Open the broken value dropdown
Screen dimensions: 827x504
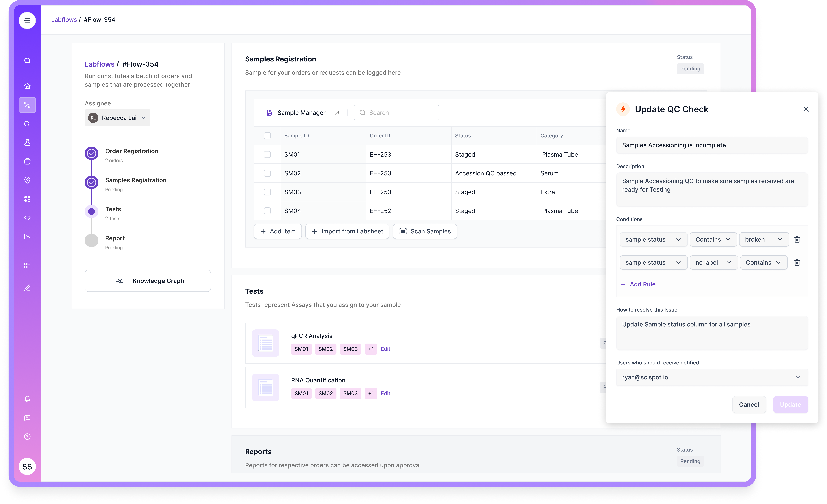pyautogui.click(x=764, y=240)
